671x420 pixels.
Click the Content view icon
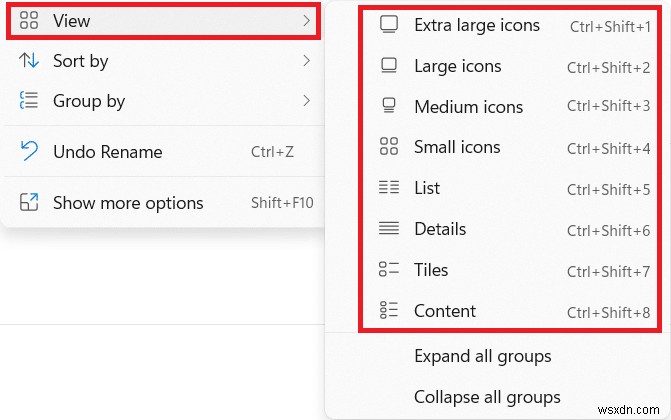(x=389, y=311)
